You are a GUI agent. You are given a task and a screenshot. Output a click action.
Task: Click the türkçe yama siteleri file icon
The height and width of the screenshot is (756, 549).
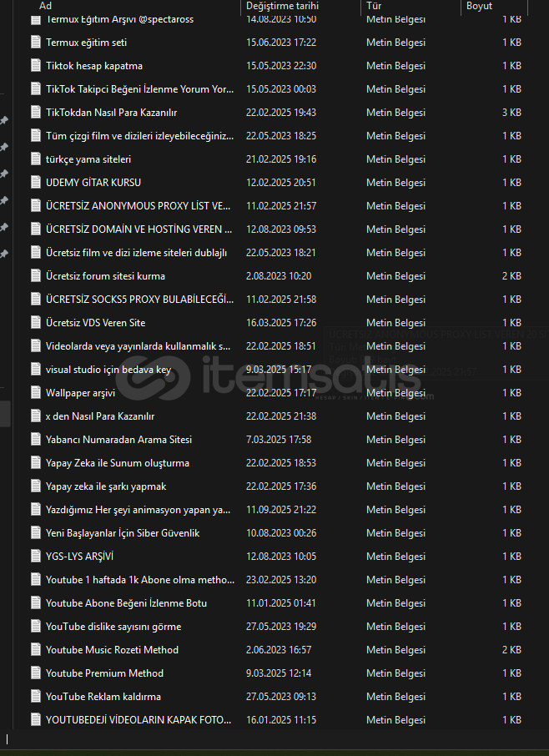click(x=36, y=159)
